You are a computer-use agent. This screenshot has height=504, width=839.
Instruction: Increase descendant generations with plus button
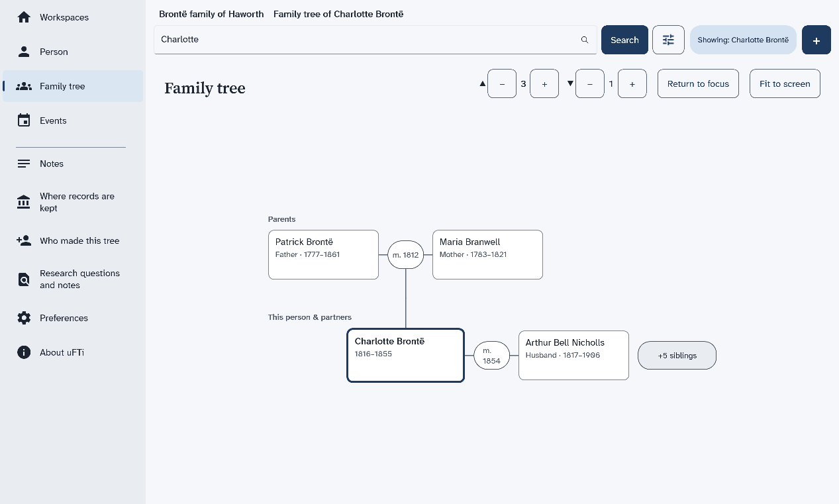pyautogui.click(x=632, y=83)
